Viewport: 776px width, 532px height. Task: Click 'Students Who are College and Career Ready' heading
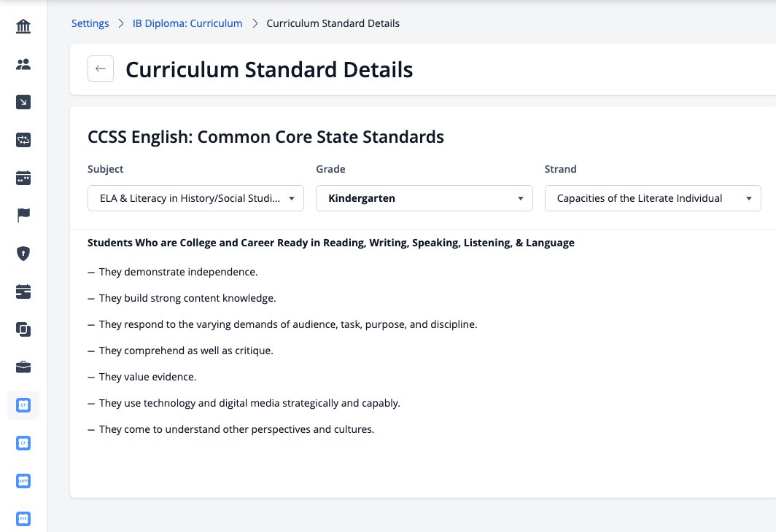pyautogui.click(x=331, y=243)
